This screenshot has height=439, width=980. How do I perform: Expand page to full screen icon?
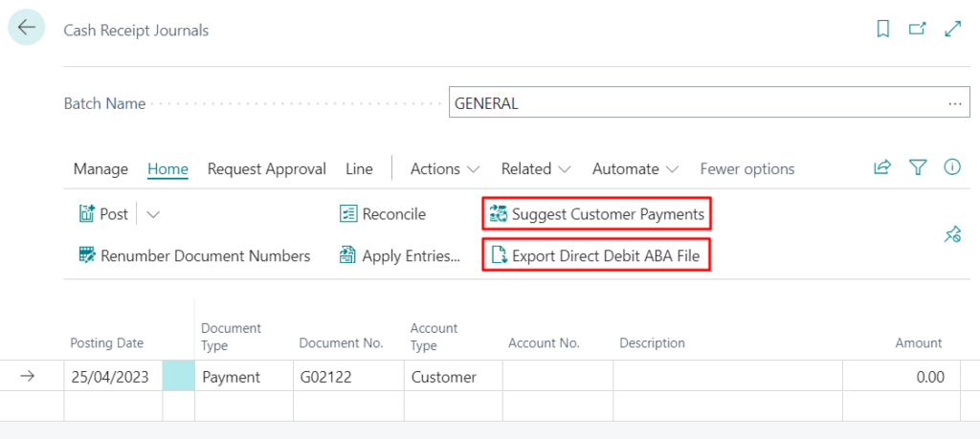coord(952,29)
